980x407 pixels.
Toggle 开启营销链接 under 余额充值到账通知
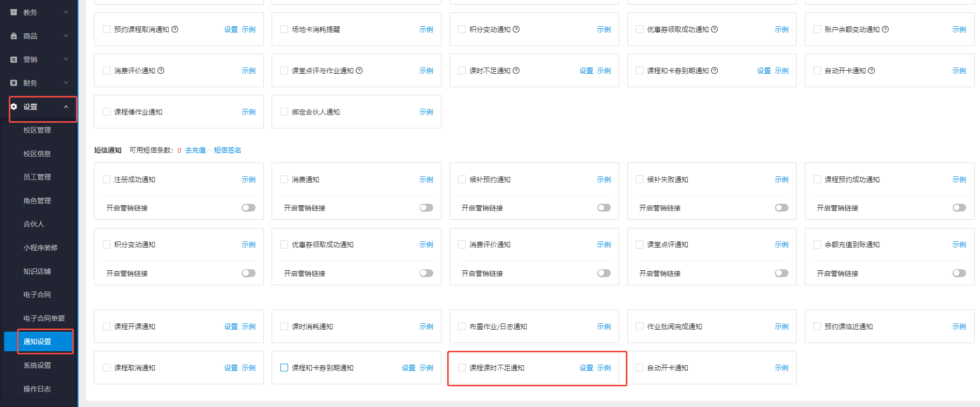pos(959,273)
